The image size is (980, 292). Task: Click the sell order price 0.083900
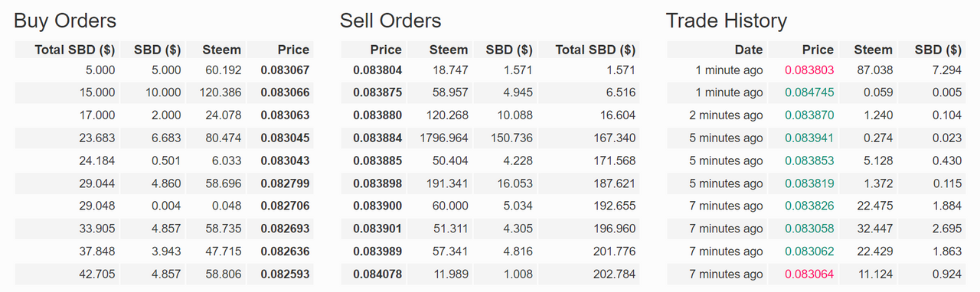coord(377,206)
